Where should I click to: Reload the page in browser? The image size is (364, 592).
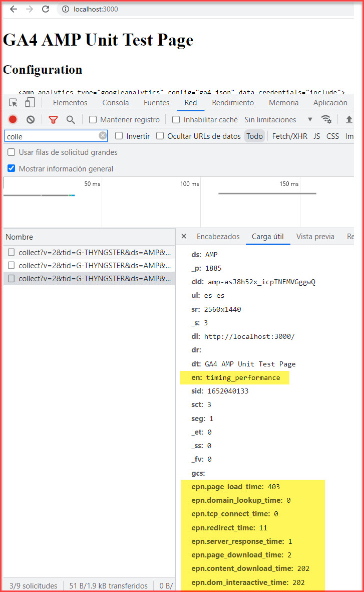coord(46,9)
